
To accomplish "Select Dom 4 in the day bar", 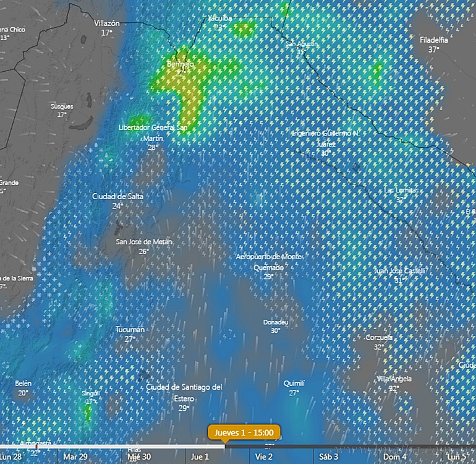I will 394,457.
